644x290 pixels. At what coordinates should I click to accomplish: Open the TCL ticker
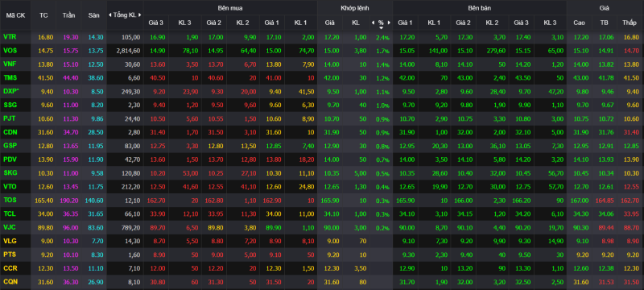pyautogui.click(x=10, y=213)
